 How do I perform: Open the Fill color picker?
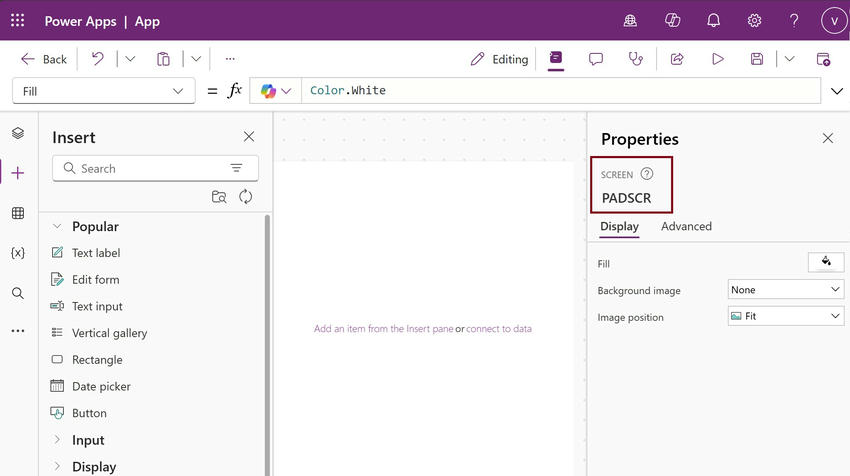[826, 262]
